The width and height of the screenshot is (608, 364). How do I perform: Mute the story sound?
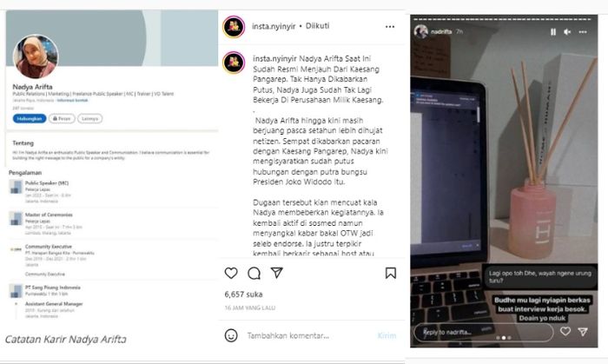click(567, 32)
